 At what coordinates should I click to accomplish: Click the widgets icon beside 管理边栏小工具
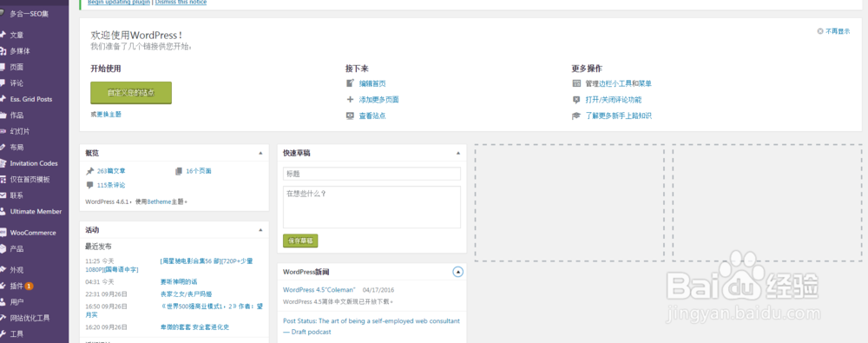point(576,83)
